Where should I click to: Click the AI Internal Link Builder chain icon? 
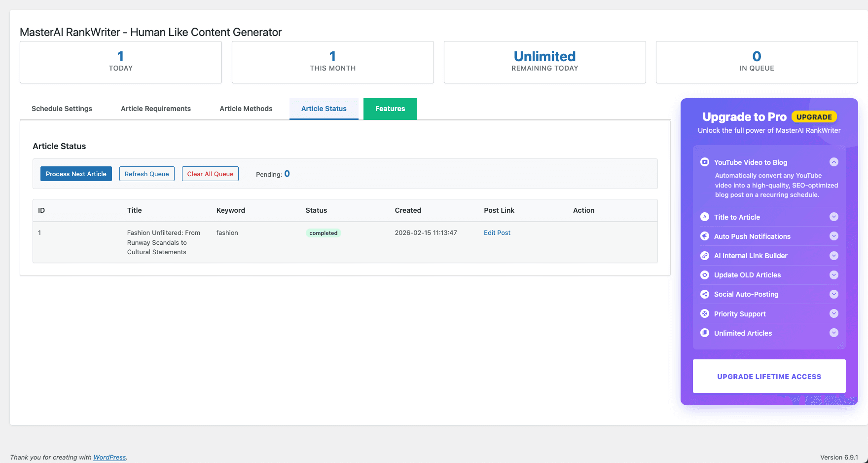[x=704, y=256]
